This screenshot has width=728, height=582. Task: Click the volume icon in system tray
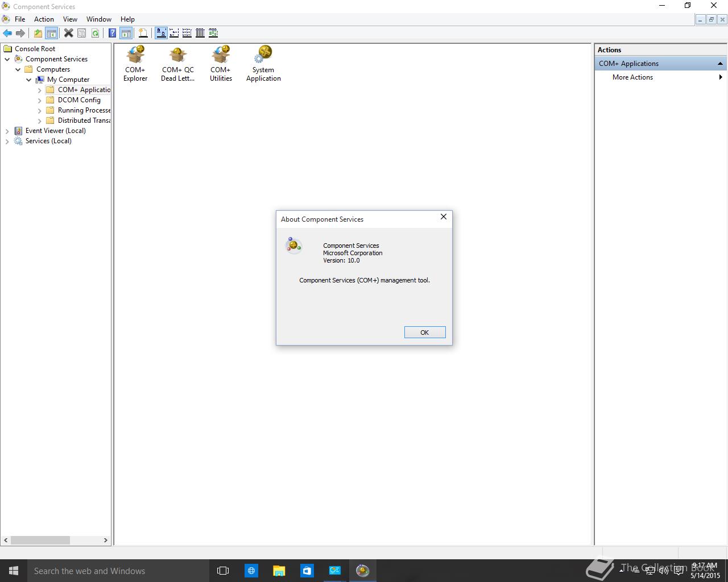coord(664,571)
